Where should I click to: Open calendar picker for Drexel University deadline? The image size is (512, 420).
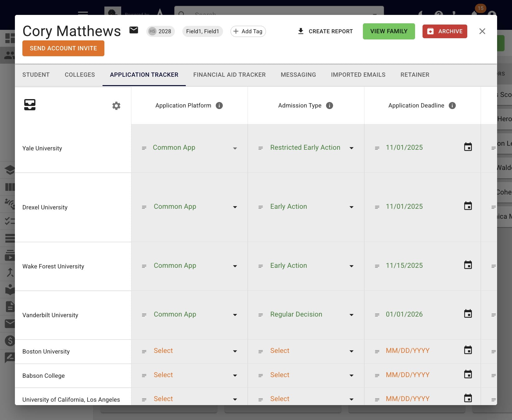click(x=468, y=206)
